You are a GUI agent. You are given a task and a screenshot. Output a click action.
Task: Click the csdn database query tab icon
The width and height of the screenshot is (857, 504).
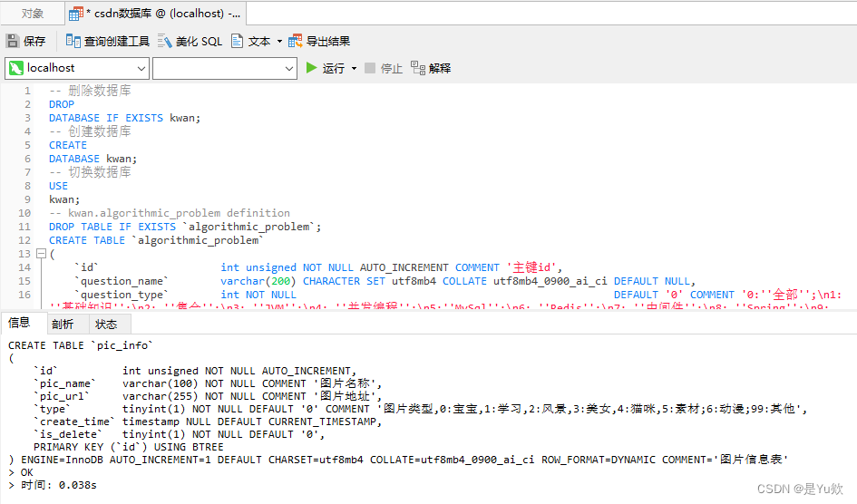76,14
